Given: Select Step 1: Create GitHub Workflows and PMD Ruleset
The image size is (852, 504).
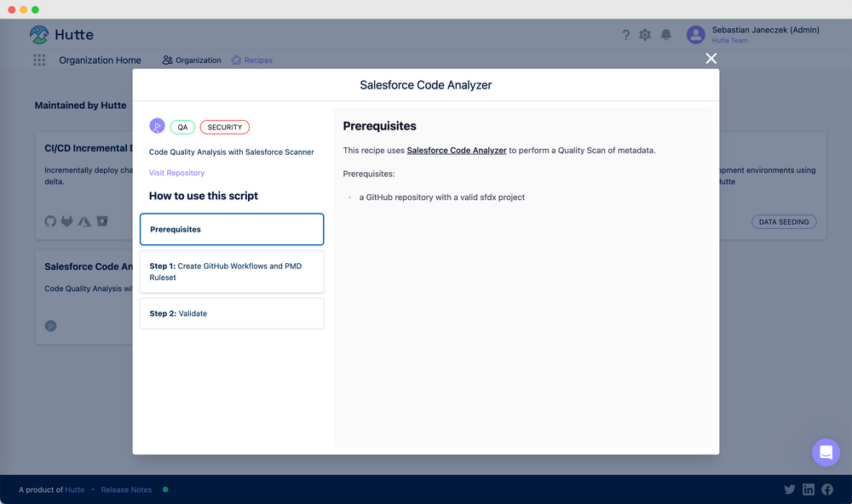Looking at the screenshot, I should 232,271.
